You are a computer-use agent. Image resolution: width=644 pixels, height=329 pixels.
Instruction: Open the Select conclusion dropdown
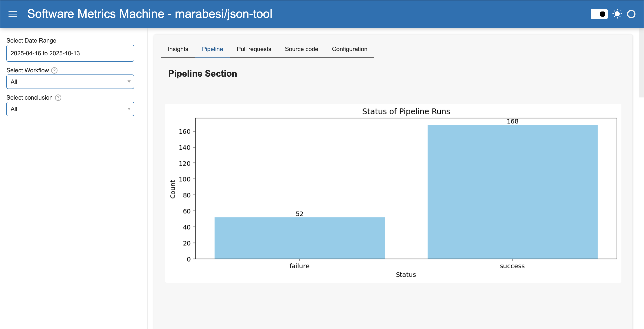click(70, 109)
